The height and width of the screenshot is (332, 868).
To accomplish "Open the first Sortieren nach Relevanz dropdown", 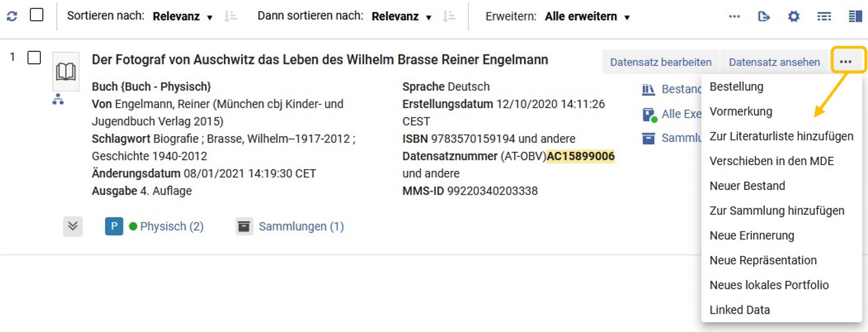I will click(x=183, y=16).
